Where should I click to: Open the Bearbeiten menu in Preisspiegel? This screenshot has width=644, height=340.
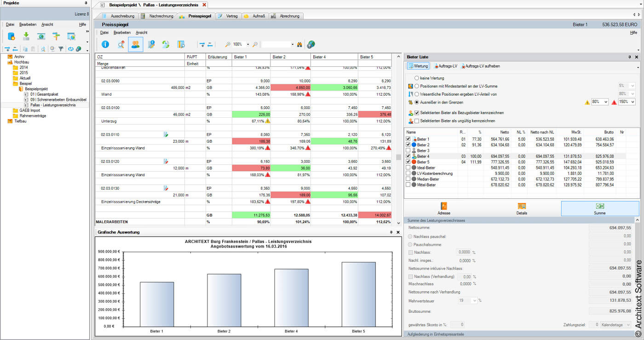click(x=122, y=33)
